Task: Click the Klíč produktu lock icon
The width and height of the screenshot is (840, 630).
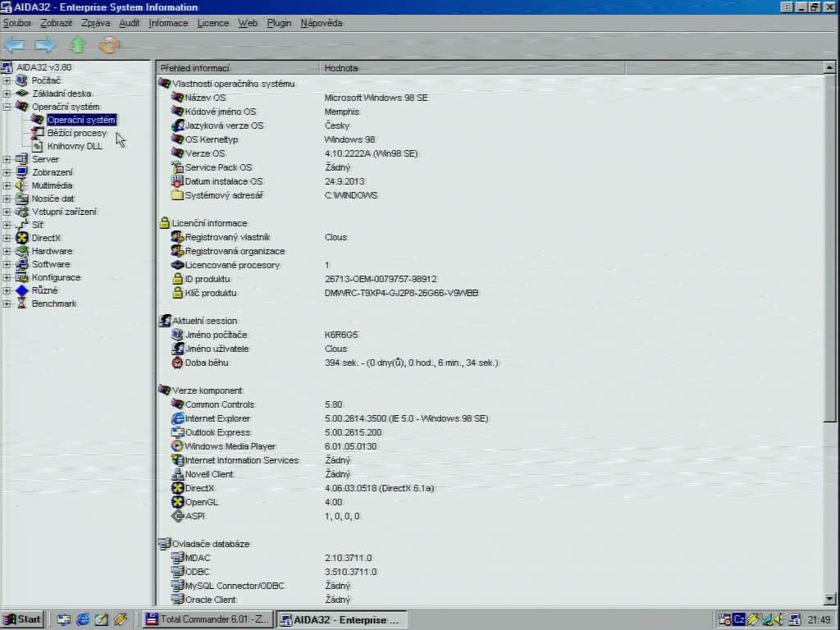Action: [177, 293]
